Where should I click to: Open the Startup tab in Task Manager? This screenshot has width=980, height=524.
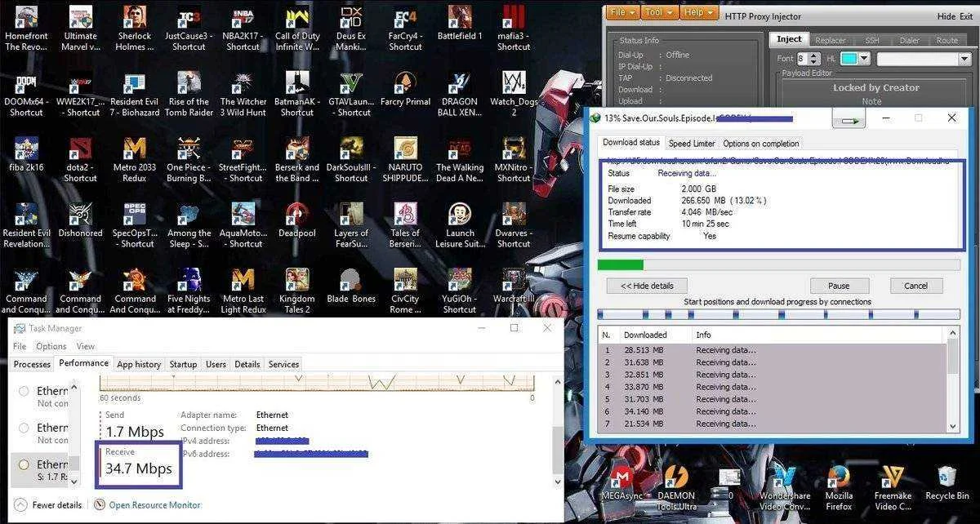(183, 364)
